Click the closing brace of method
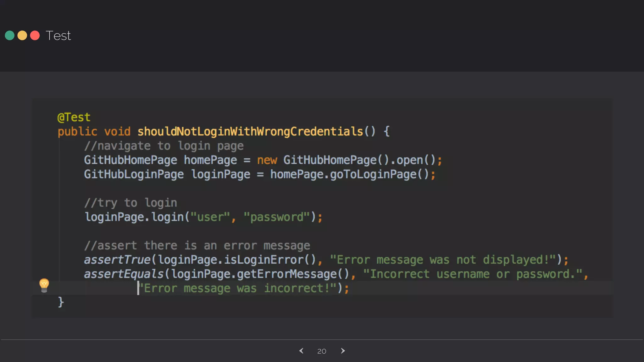This screenshot has width=644, height=362. [x=61, y=302]
